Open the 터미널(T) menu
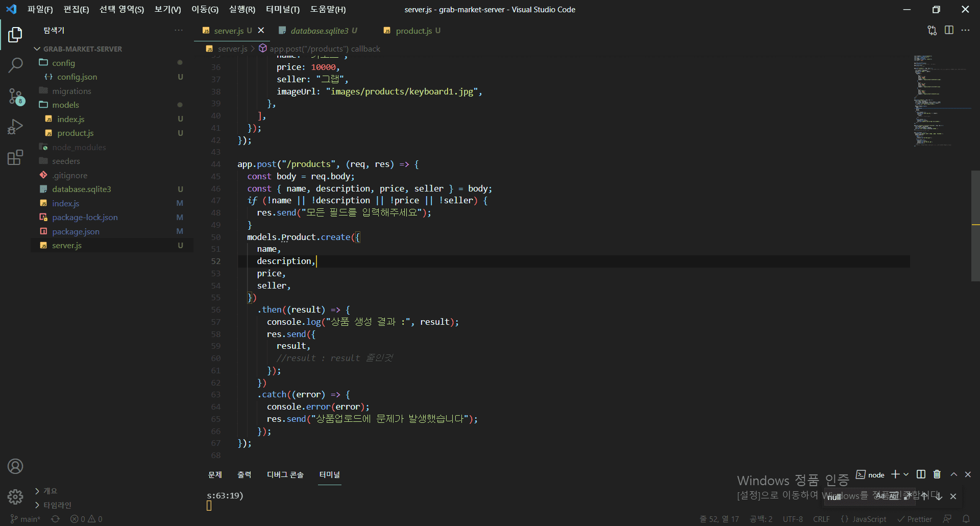This screenshot has width=980, height=526. click(x=282, y=10)
